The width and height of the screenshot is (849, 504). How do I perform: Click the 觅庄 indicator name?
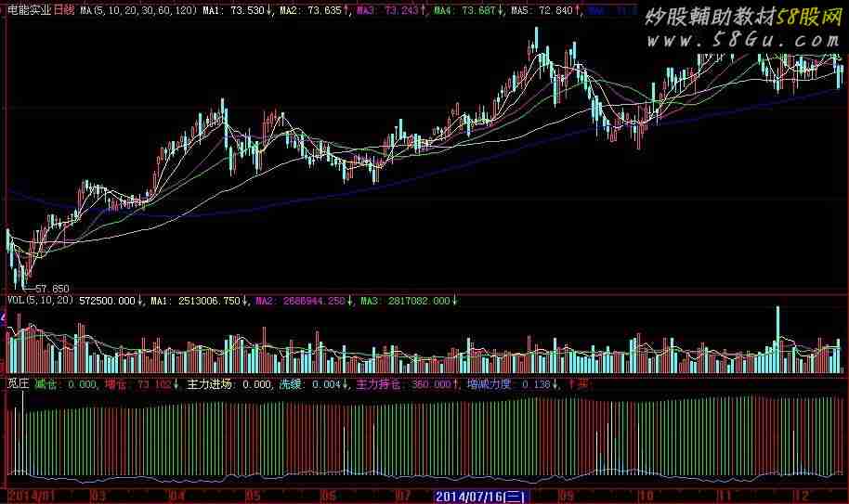[x=18, y=382]
